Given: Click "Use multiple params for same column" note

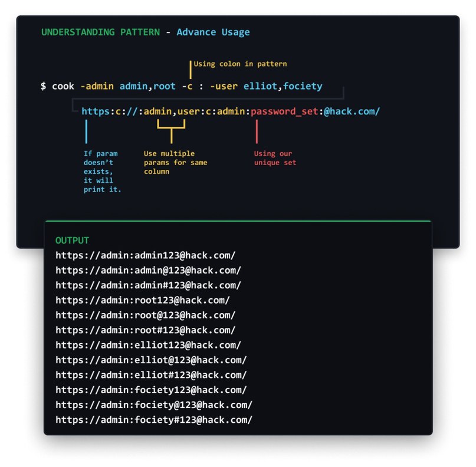Looking at the screenshot, I should tap(175, 163).
